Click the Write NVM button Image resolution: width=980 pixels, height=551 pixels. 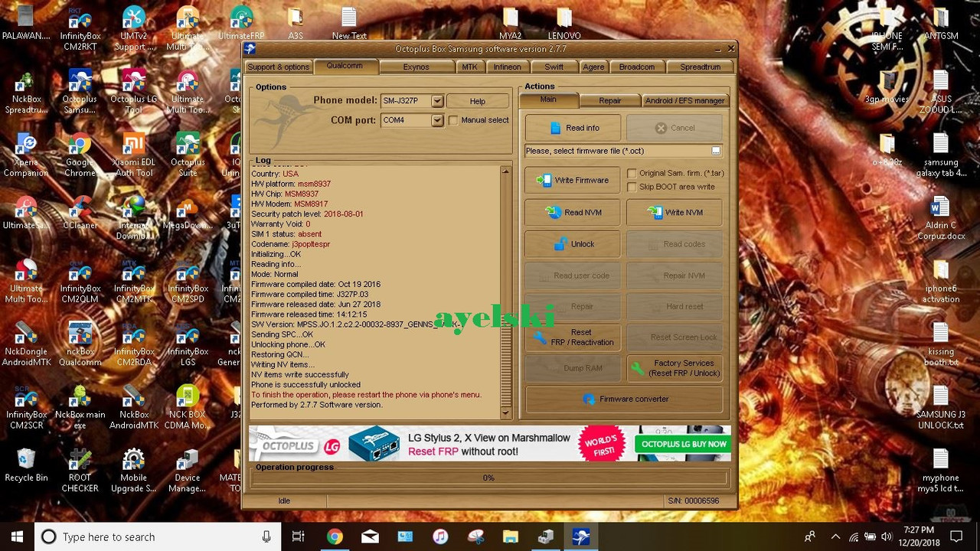(x=674, y=213)
